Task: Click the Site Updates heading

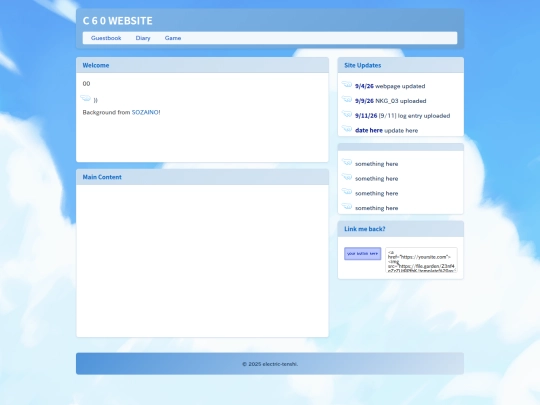Action: 363,65
